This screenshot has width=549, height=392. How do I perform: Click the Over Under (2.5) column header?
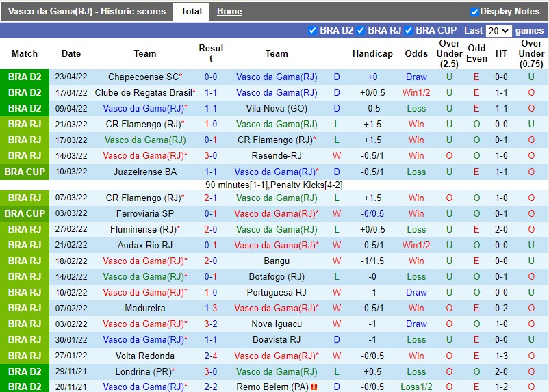449,53
